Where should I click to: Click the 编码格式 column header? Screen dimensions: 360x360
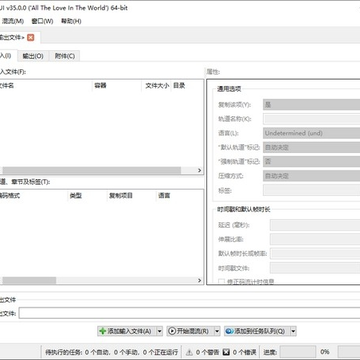coord(33,195)
